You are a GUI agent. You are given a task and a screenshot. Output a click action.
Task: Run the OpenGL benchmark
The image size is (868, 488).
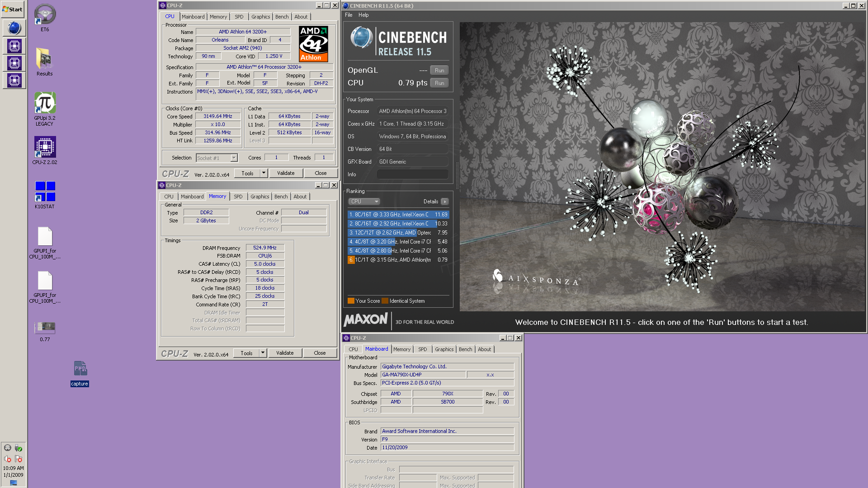(x=439, y=70)
